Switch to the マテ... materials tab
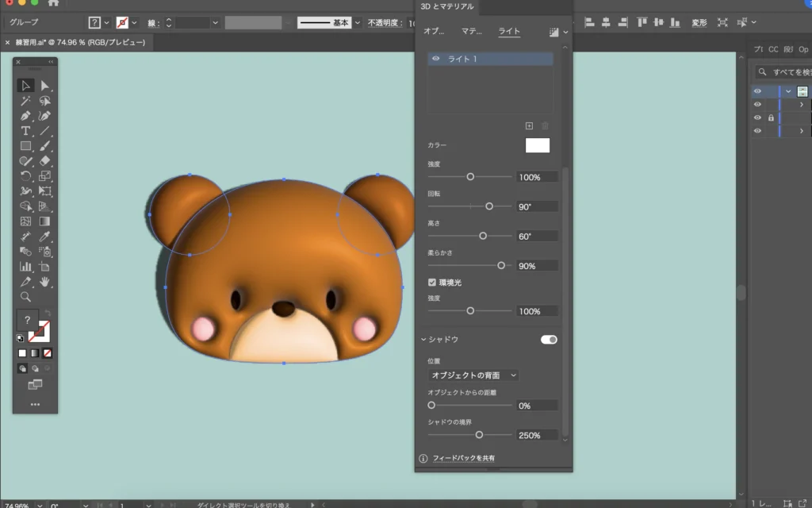812x508 pixels. click(x=472, y=32)
